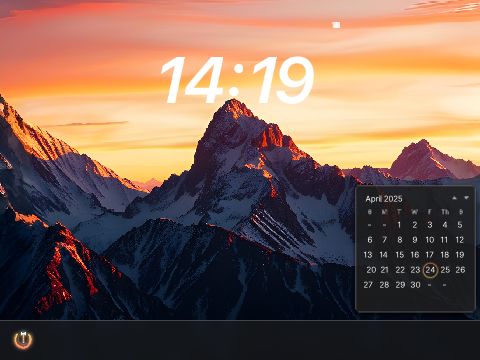Click date 16 in the calendar

tap(415, 255)
